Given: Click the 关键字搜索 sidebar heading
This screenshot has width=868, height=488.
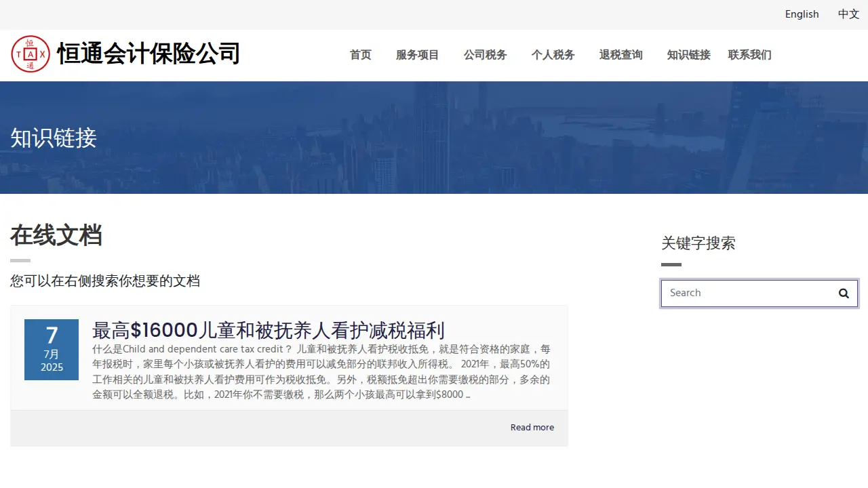Looking at the screenshot, I should (x=698, y=243).
